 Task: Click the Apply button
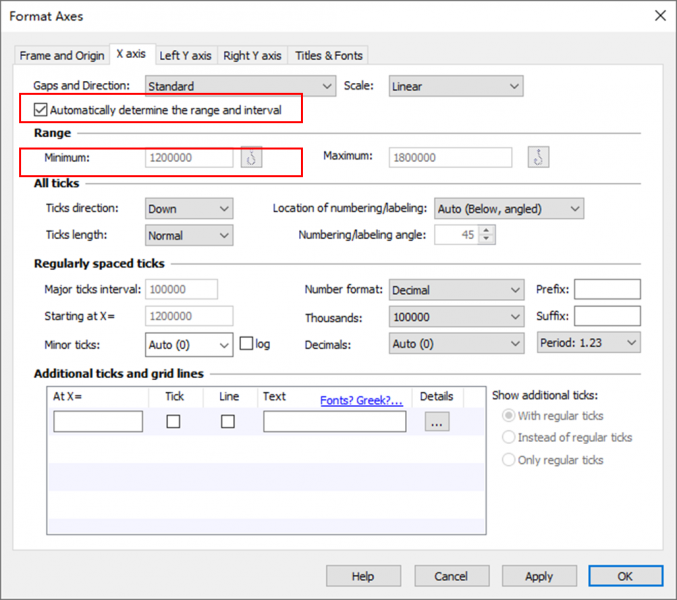[x=539, y=576]
